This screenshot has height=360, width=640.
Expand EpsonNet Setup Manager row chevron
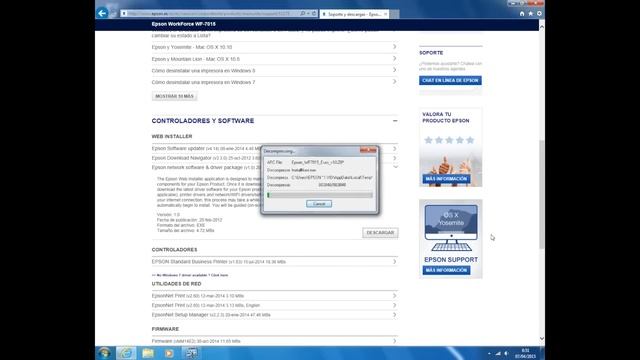394,315
